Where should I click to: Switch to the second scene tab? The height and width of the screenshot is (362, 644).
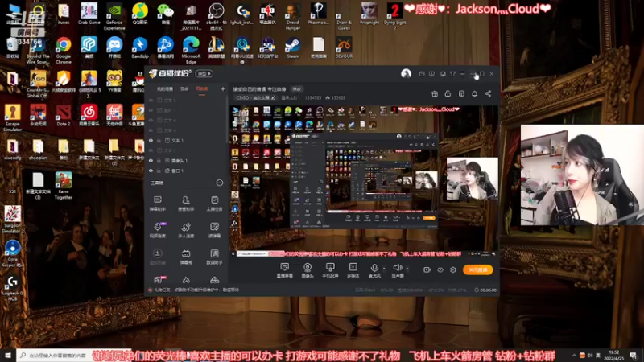184,89
